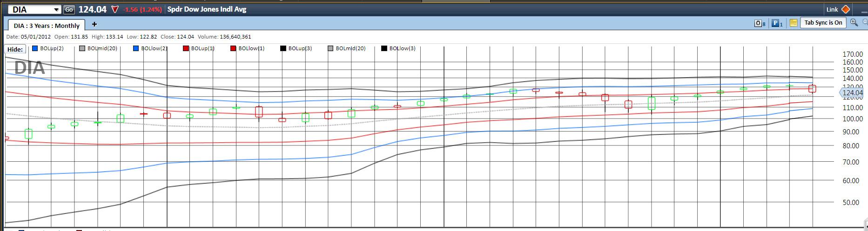Image resolution: width=868 pixels, height=231 pixels.
Task: Click the 50.00 price axis label
Action: 852,202
